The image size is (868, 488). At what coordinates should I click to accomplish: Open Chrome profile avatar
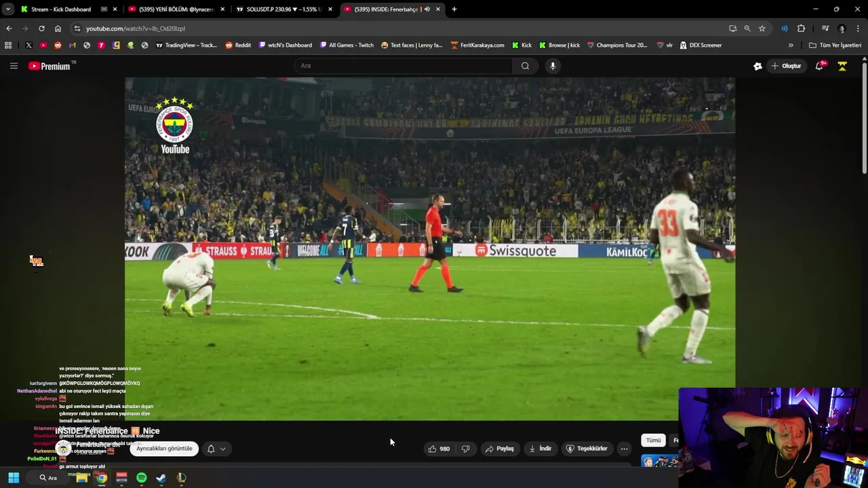click(842, 28)
